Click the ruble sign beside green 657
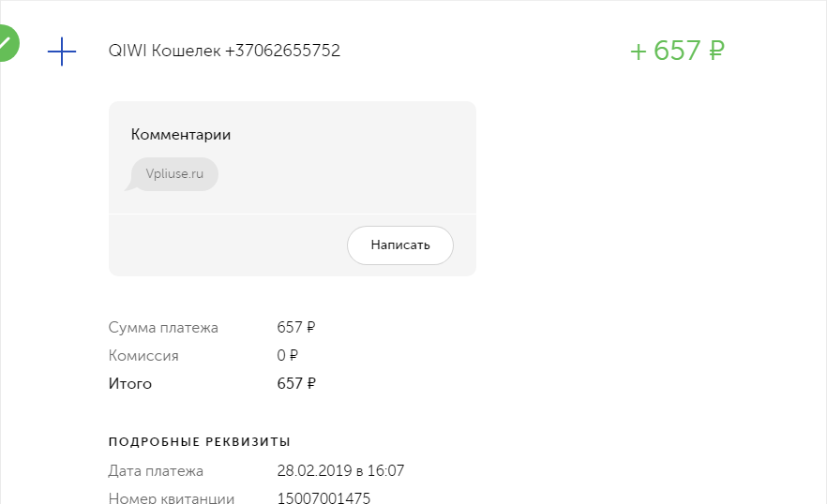827x504 pixels. pyautogui.click(x=716, y=52)
